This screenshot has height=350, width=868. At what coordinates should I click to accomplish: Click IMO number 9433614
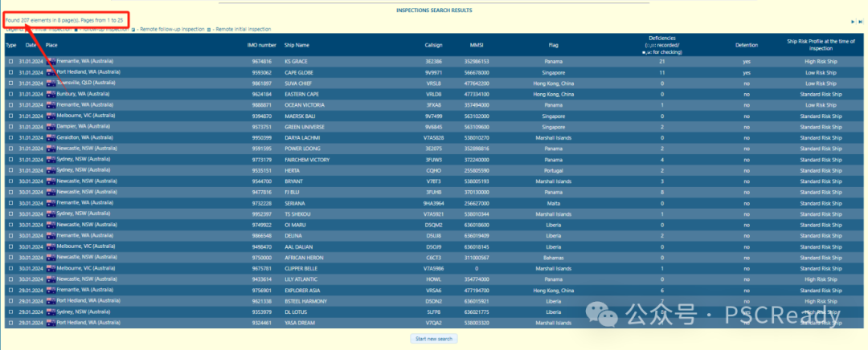tap(262, 280)
